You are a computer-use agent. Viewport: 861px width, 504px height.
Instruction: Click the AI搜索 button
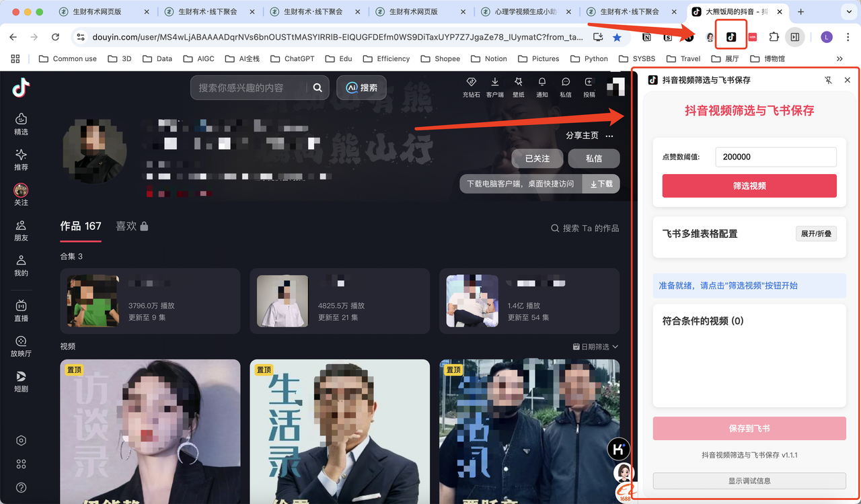[362, 87]
